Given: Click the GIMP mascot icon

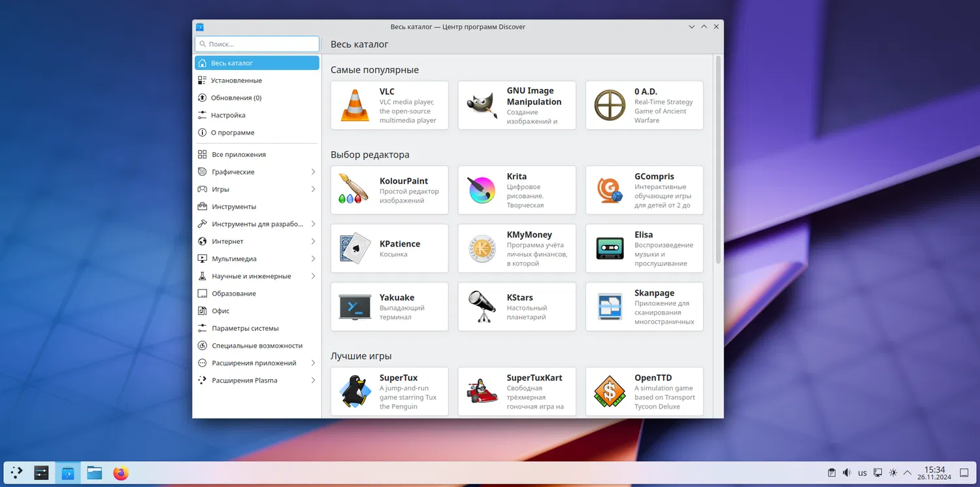Looking at the screenshot, I should [483, 106].
